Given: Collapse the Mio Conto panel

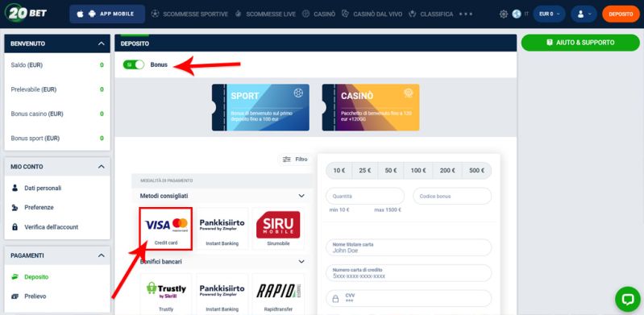Looking at the screenshot, I should pos(102,167).
